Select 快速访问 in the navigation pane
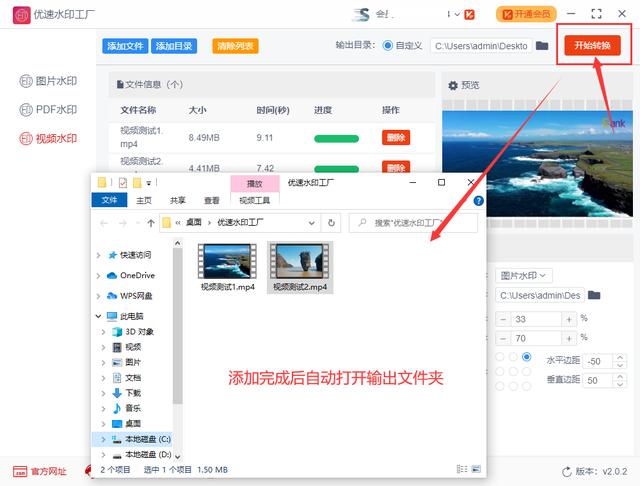640x486 pixels. (x=129, y=255)
